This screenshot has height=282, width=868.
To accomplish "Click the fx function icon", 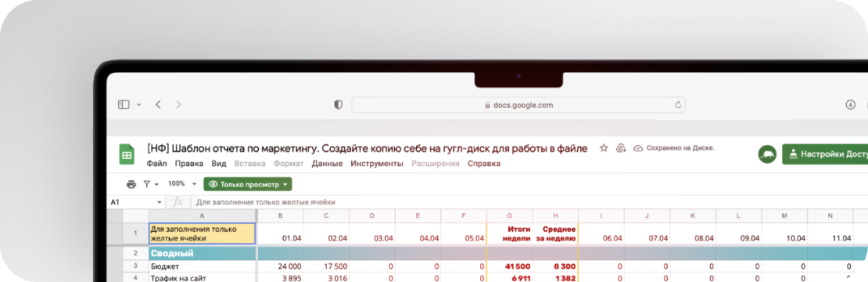I will tap(178, 202).
